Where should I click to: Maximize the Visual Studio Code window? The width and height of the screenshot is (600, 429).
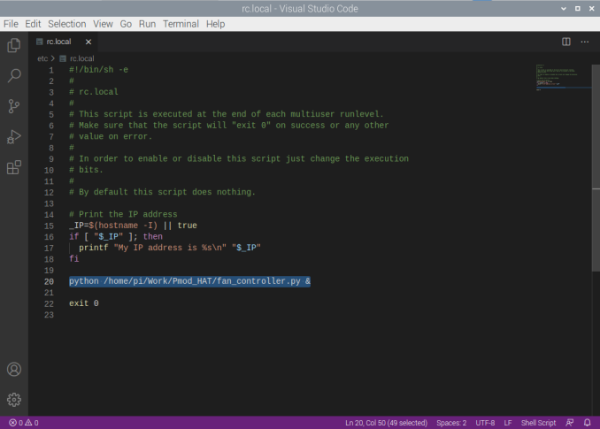coord(577,8)
